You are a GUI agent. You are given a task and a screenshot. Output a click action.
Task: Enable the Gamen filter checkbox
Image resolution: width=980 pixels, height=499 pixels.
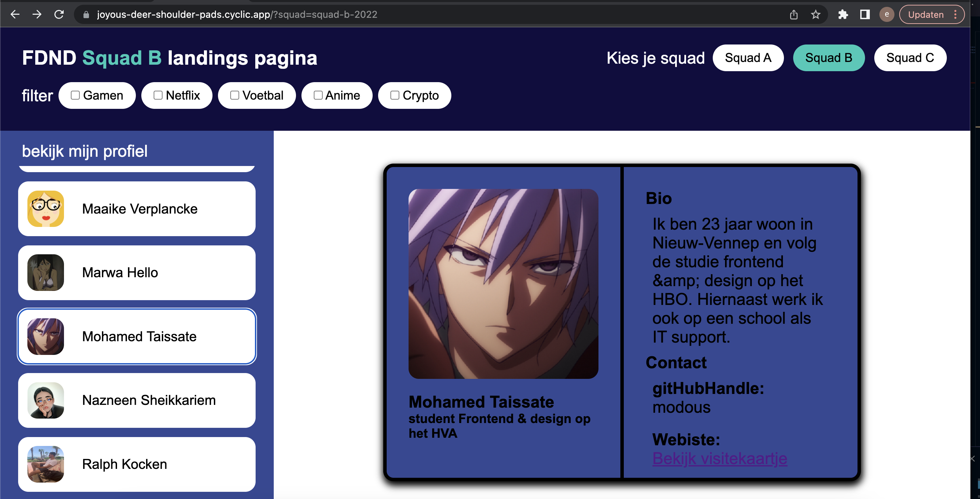point(75,95)
